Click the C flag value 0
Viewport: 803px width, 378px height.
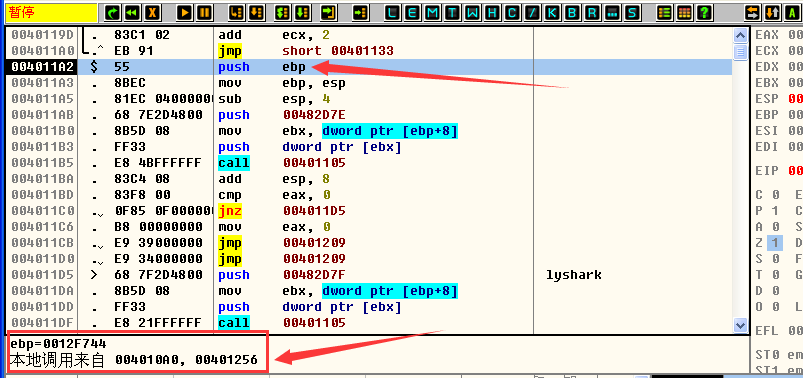click(x=775, y=195)
